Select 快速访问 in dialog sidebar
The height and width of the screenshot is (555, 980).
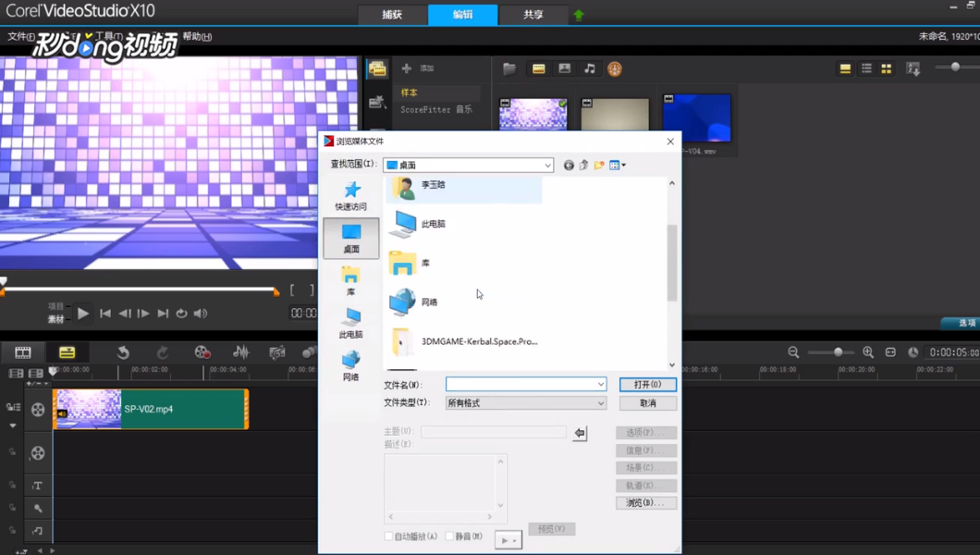coord(351,195)
